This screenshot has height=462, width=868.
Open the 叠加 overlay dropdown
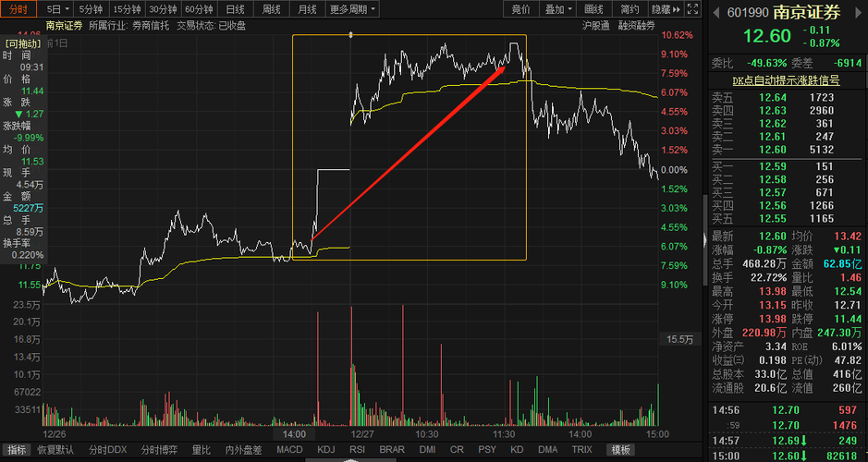558,9
